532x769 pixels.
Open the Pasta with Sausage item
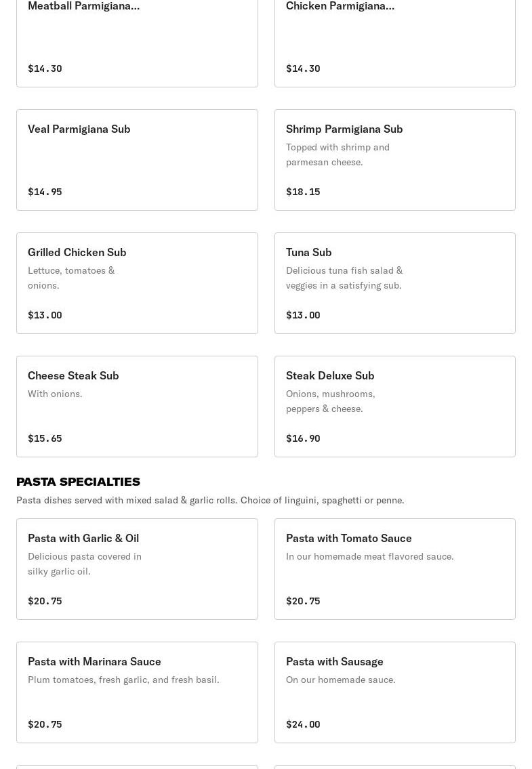pos(394,692)
